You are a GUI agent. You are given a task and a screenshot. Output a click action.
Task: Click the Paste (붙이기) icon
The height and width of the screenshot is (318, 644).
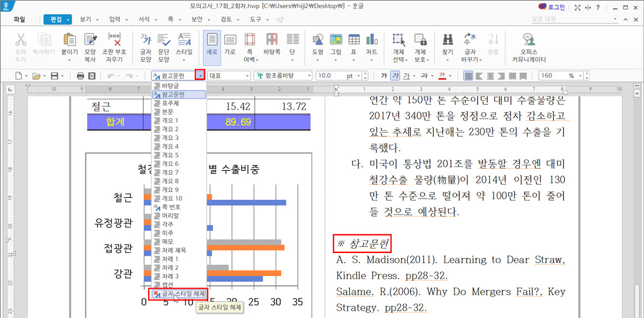(x=69, y=48)
